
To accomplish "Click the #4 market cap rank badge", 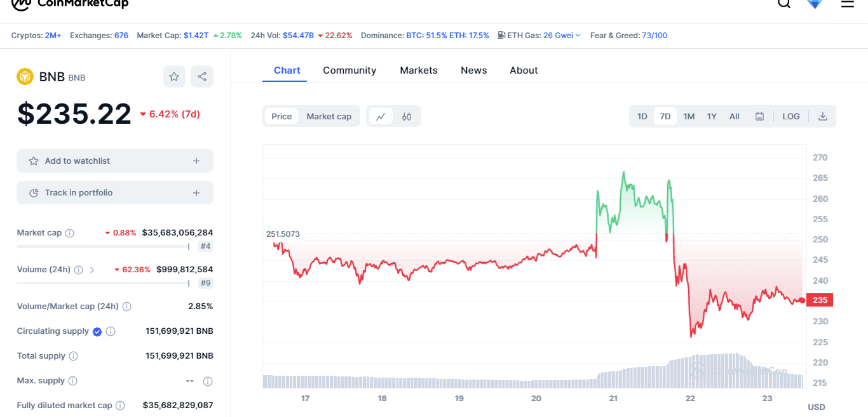I will coord(205,246).
